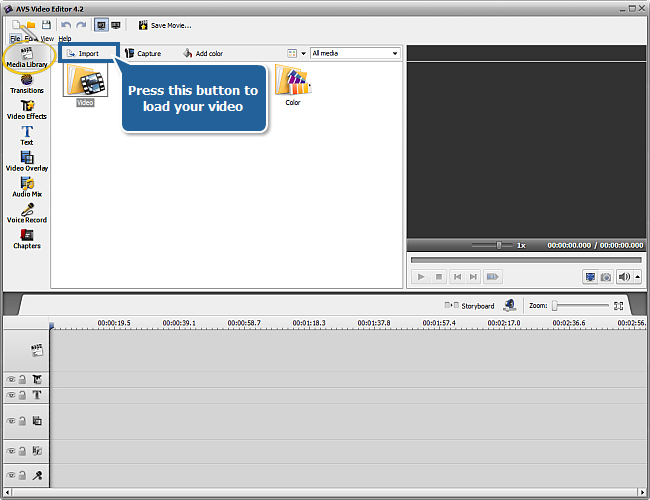
Task: Open the View menu
Action: (47, 39)
